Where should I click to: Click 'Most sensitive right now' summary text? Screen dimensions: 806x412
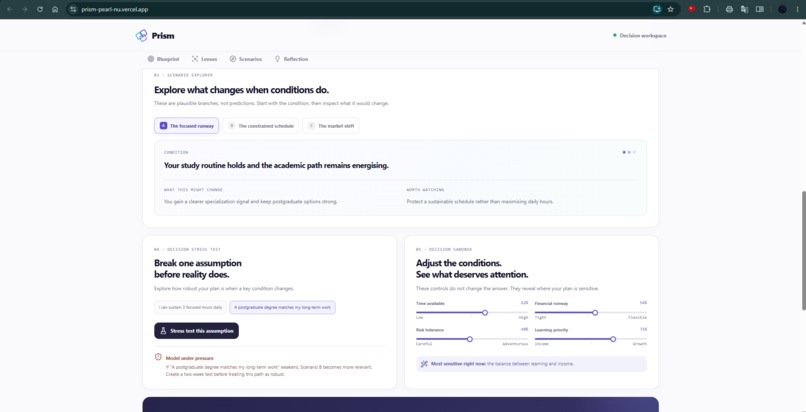[x=502, y=364]
